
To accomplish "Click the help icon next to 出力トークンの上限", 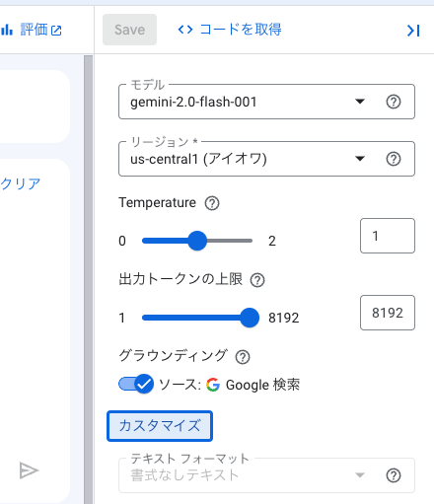I will pos(257,280).
